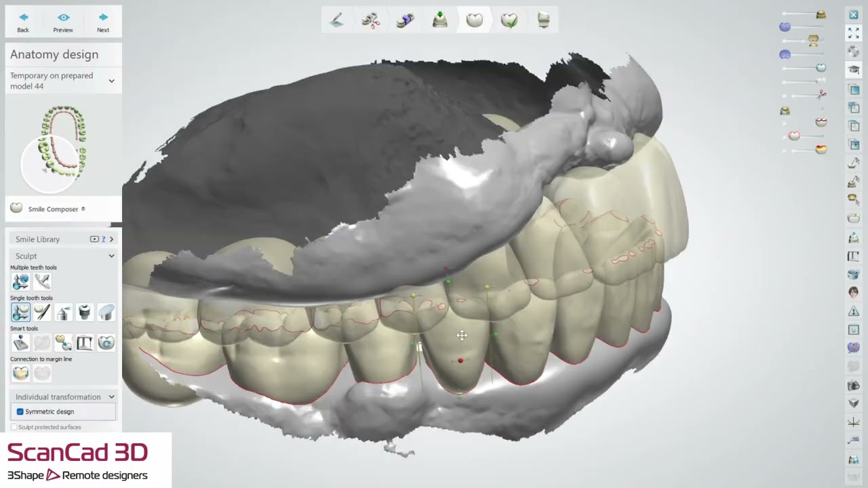Select the active anatomy design tooth step
The height and width of the screenshot is (488, 868).
point(474,20)
